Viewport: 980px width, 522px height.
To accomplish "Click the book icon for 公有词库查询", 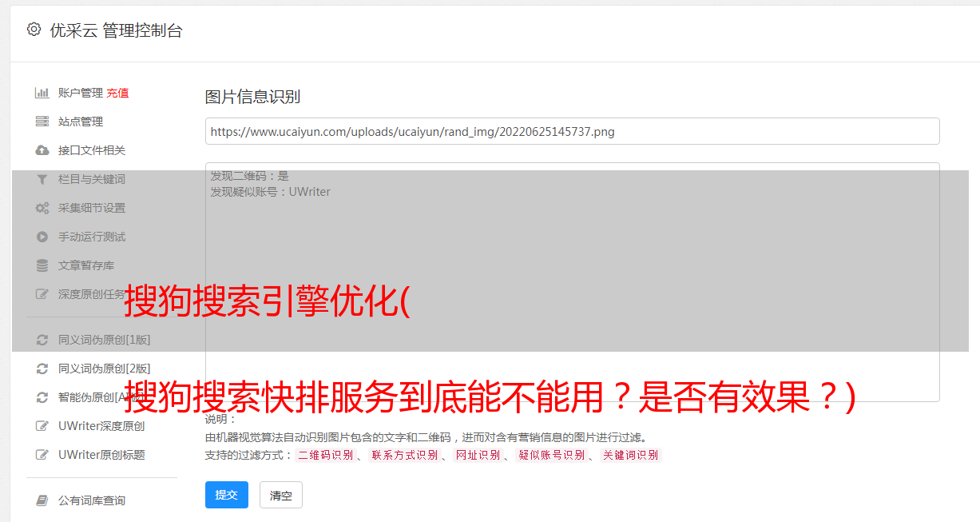I will coord(42,500).
